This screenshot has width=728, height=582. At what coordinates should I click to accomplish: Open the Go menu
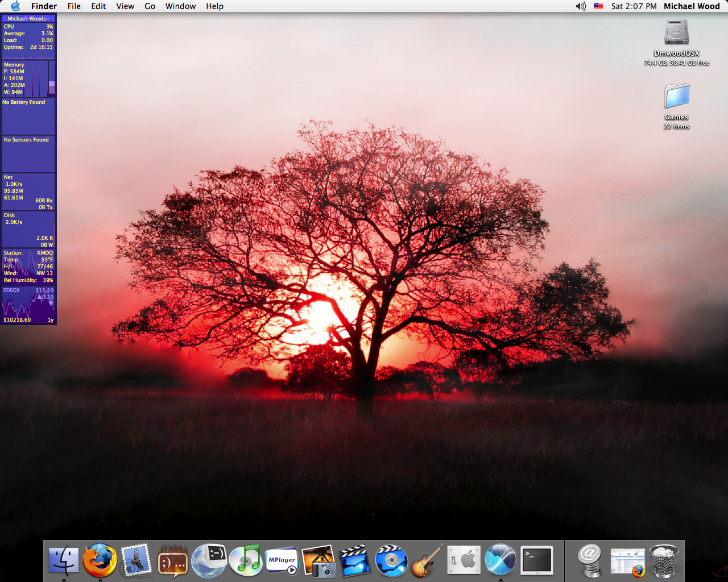coord(150,6)
